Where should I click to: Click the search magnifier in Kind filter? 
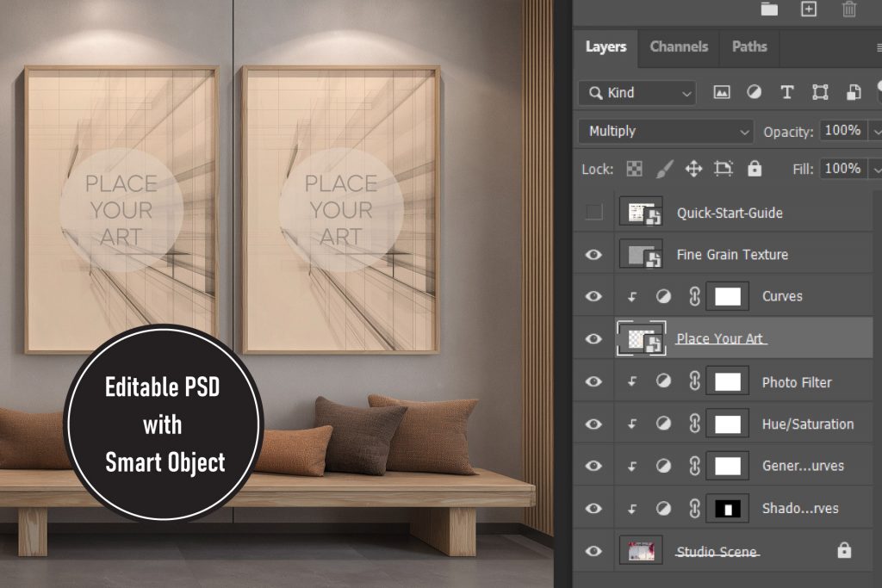tap(596, 93)
